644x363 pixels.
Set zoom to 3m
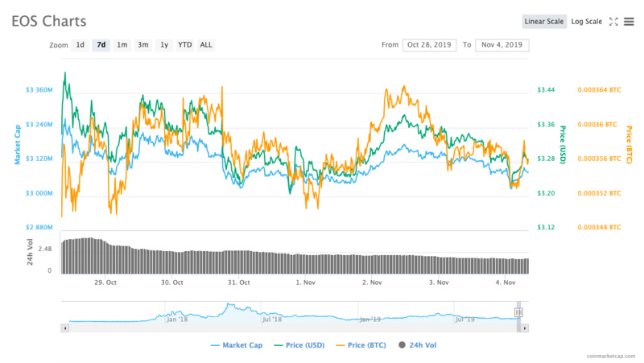pyautogui.click(x=143, y=45)
